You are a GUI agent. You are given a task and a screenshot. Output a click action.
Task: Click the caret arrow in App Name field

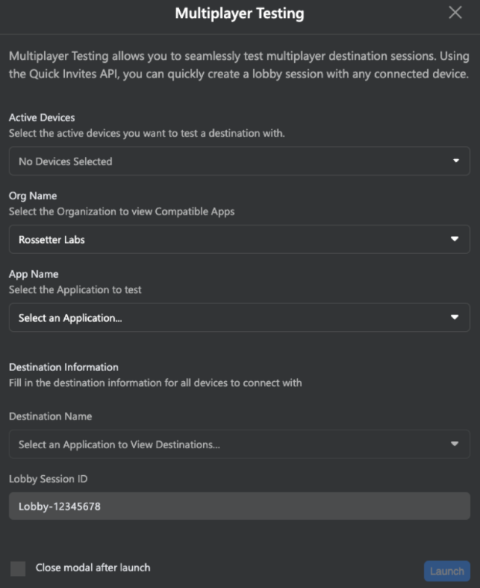pyautogui.click(x=454, y=317)
